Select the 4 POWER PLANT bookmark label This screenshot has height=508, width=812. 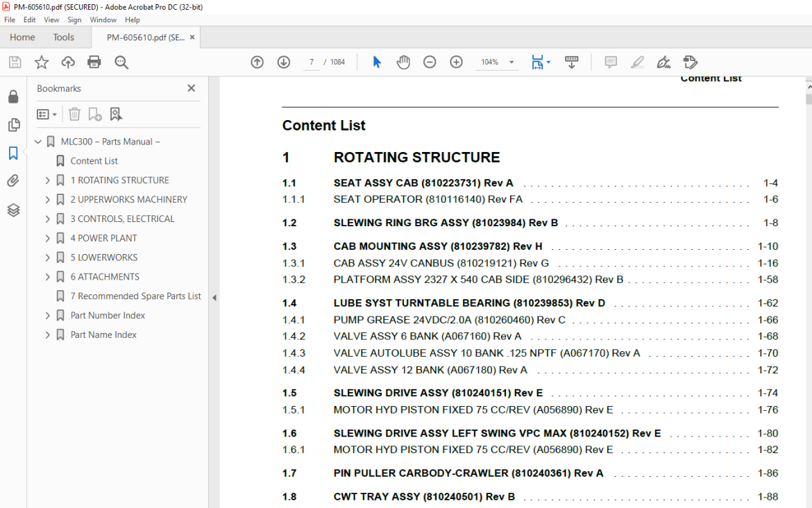click(103, 238)
